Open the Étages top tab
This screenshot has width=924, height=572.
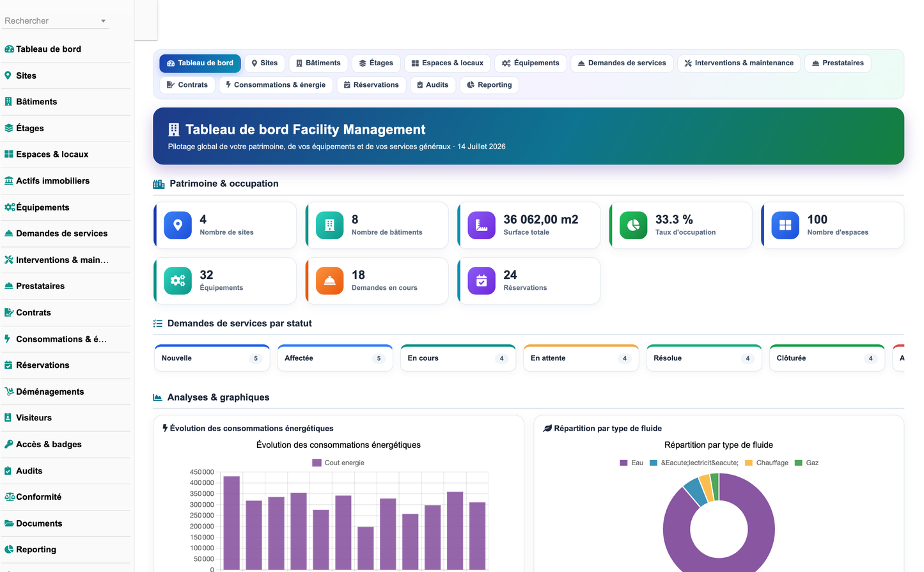[x=376, y=63]
